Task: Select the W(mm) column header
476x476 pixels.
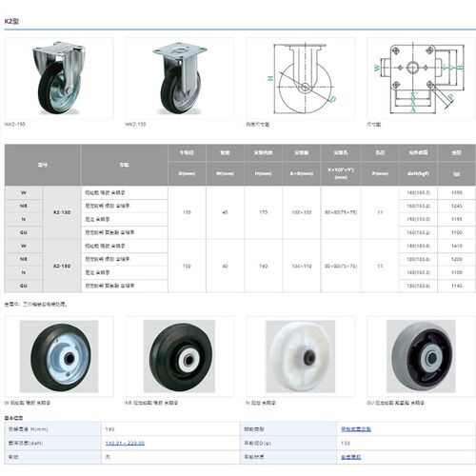Action: 225,173
